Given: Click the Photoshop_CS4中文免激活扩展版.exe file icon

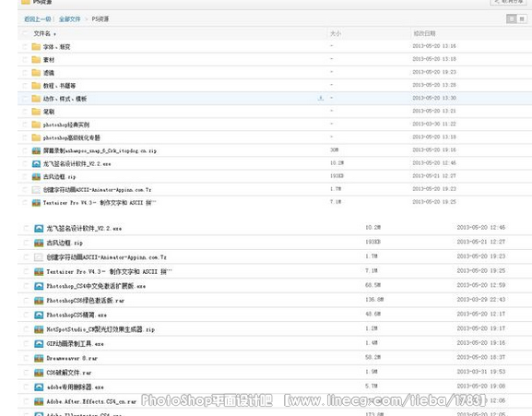Looking at the screenshot, I should pos(39,286).
